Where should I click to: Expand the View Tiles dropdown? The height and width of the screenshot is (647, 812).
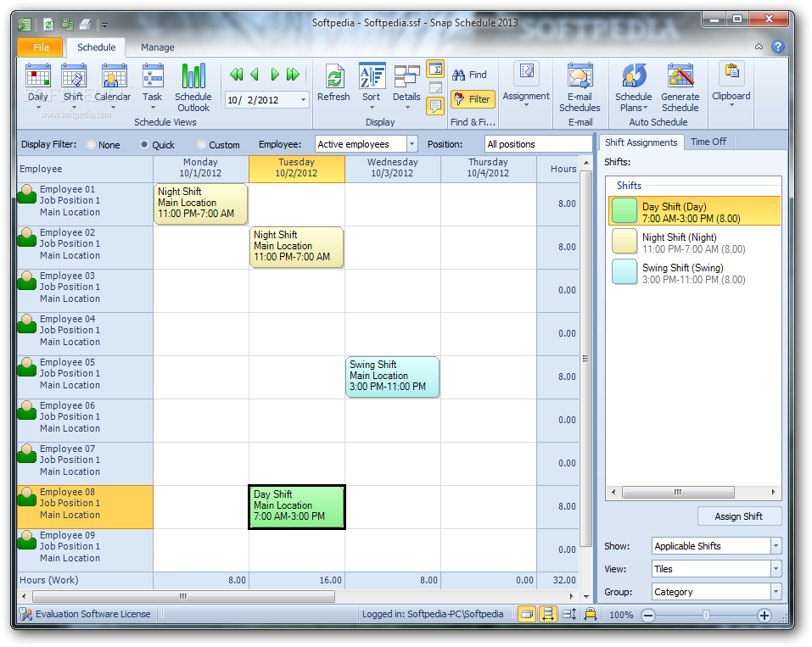pos(776,569)
